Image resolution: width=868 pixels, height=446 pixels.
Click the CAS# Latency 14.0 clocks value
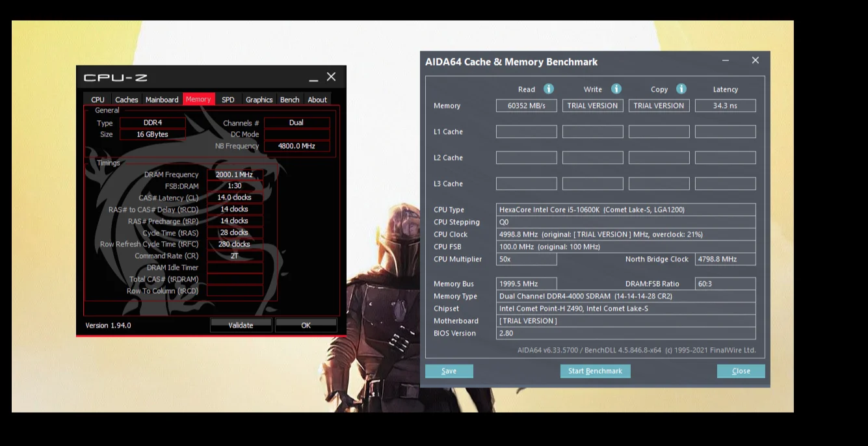coord(235,197)
